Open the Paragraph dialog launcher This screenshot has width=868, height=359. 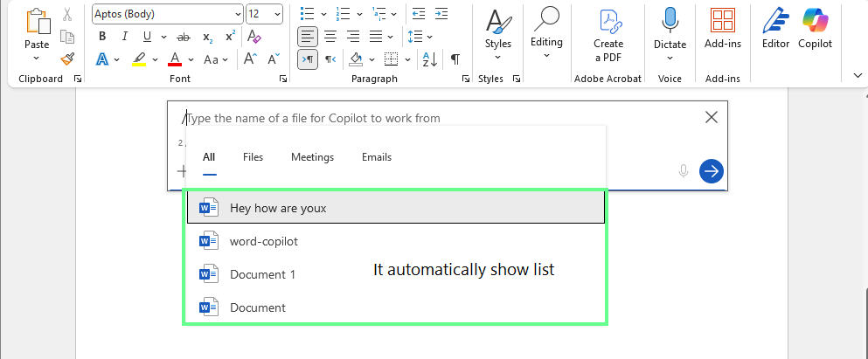click(x=466, y=79)
